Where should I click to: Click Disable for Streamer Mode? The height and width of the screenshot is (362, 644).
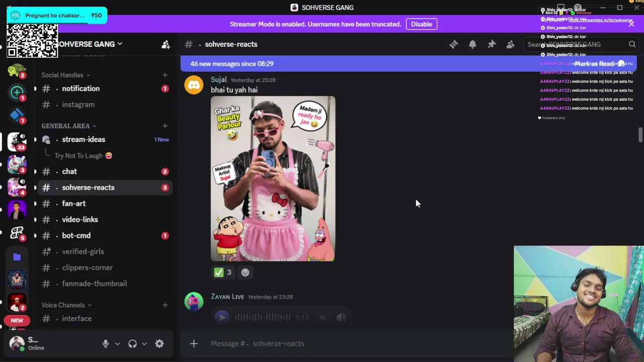422,24
